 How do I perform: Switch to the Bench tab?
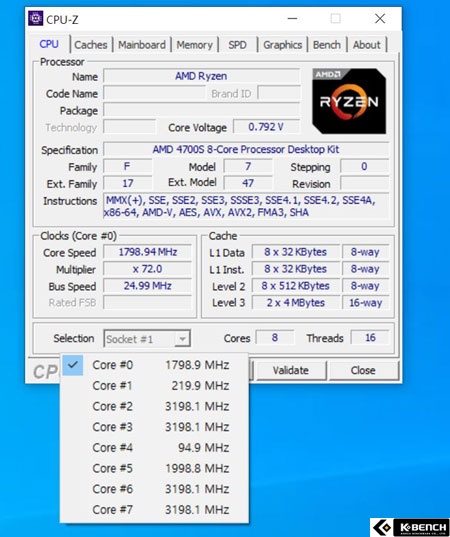tap(327, 45)
